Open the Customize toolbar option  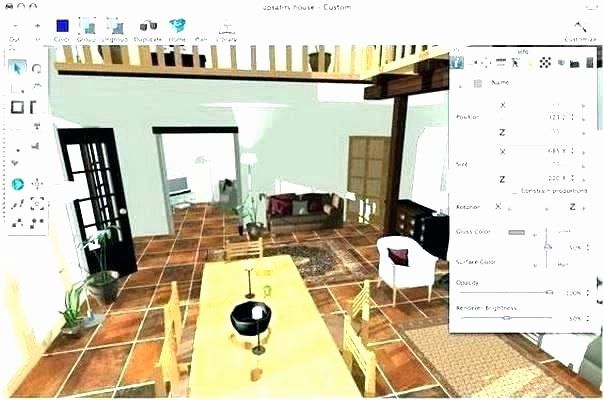(x=579, y=30)
